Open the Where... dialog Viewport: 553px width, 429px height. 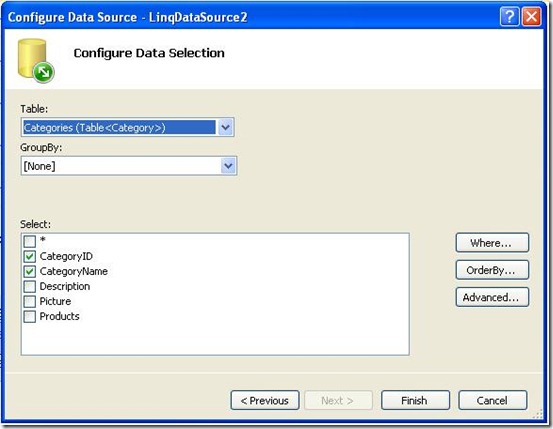pyautogui.click(x=492, y=243)
